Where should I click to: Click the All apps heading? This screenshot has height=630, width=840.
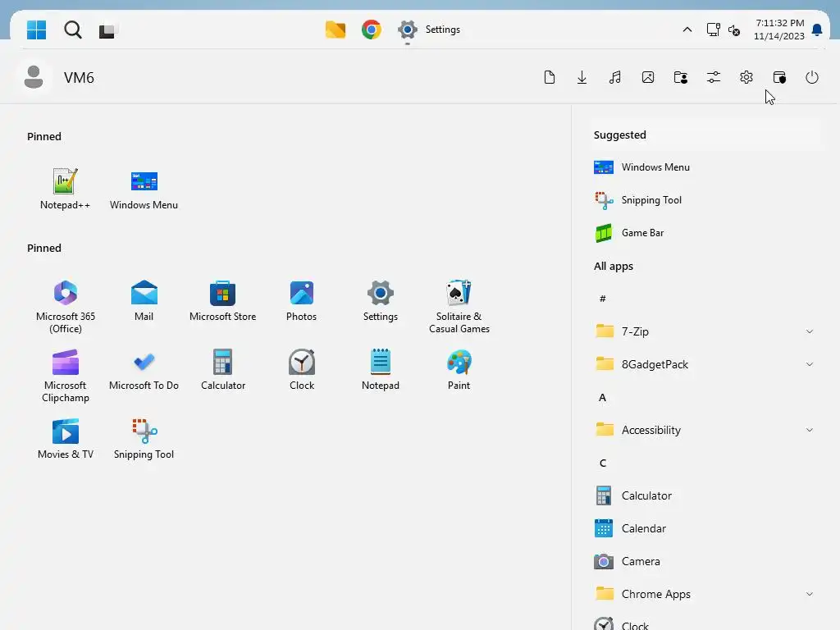614,267
